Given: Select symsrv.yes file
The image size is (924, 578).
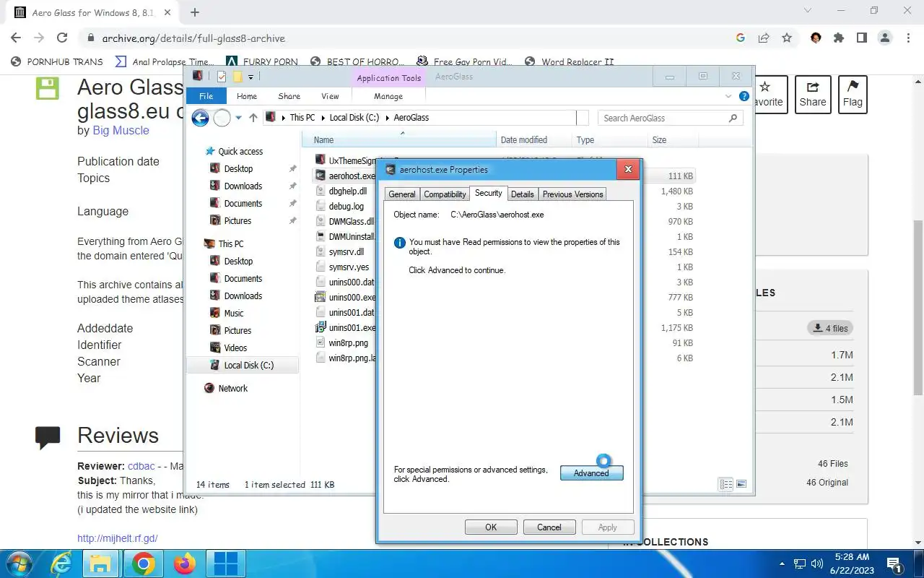Looking at the screenshot, I should [x=349, y=267].
